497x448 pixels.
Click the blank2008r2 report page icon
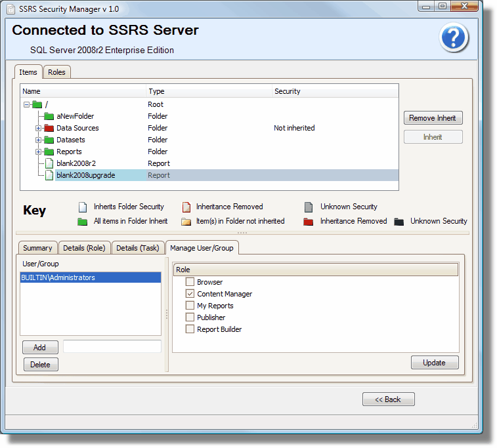(x=49, y=163)
